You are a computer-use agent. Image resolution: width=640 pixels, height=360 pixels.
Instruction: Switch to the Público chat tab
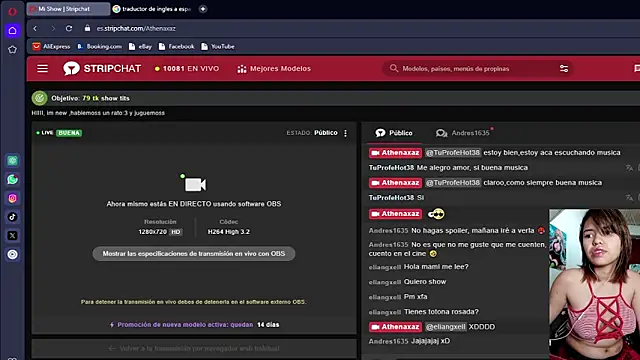tap(394, 133)
